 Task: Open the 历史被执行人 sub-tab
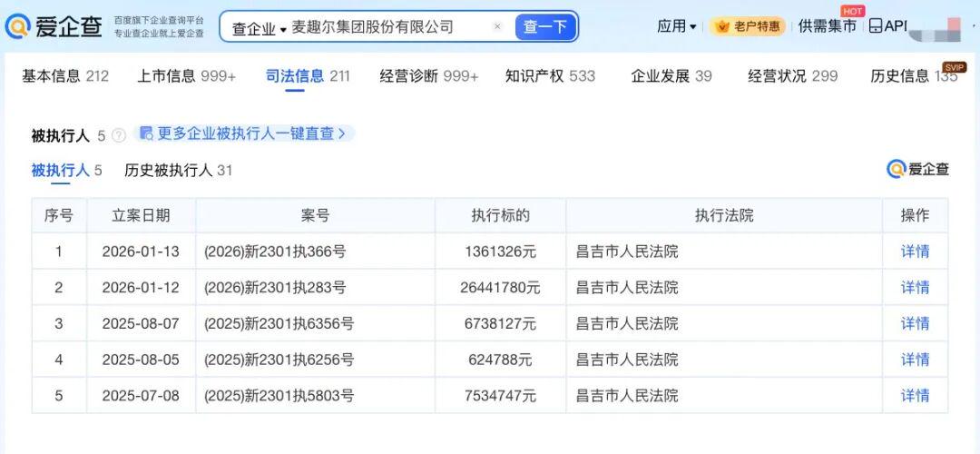click(x=178, y=170)
